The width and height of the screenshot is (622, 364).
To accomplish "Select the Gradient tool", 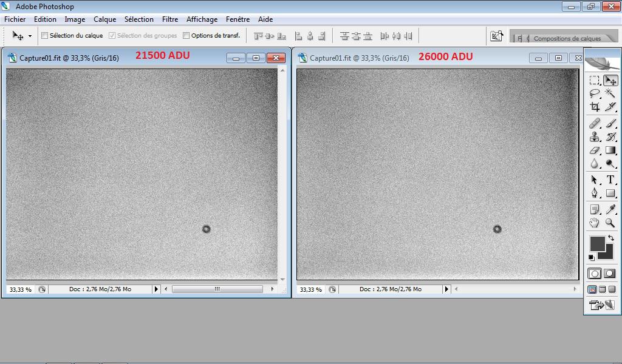I will (x=610, y=150).
